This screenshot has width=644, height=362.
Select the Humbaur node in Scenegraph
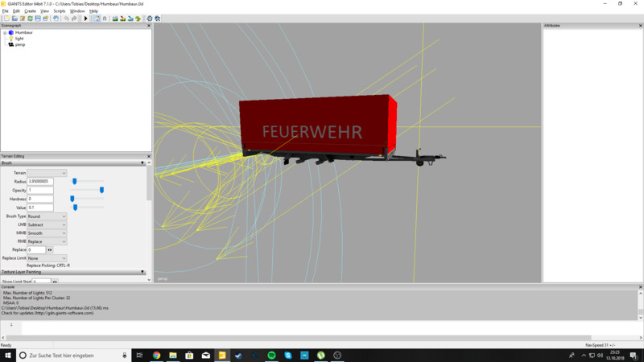click(x=24, y=32)
